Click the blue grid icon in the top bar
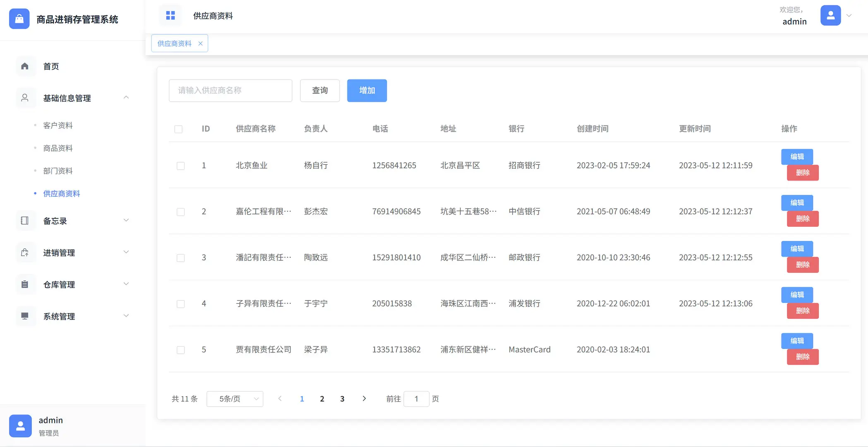Image resolution: width=868 pixels, height=447 pixels. [170, 15]
